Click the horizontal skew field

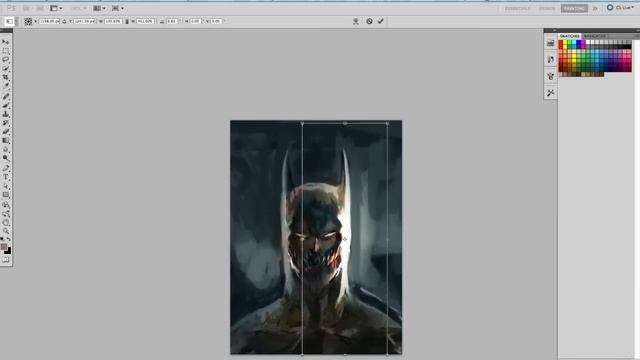(x=195, y=21)
